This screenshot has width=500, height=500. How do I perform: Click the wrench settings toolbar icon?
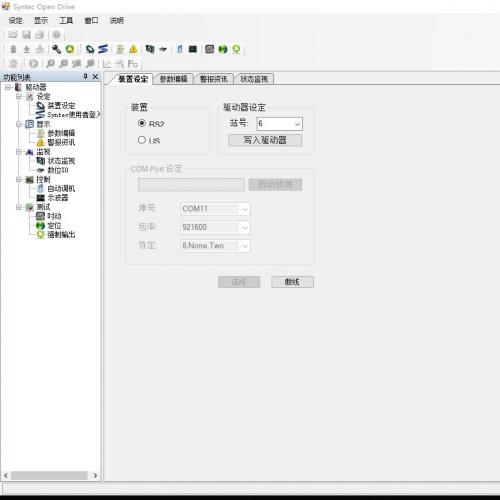pos(56,49)
